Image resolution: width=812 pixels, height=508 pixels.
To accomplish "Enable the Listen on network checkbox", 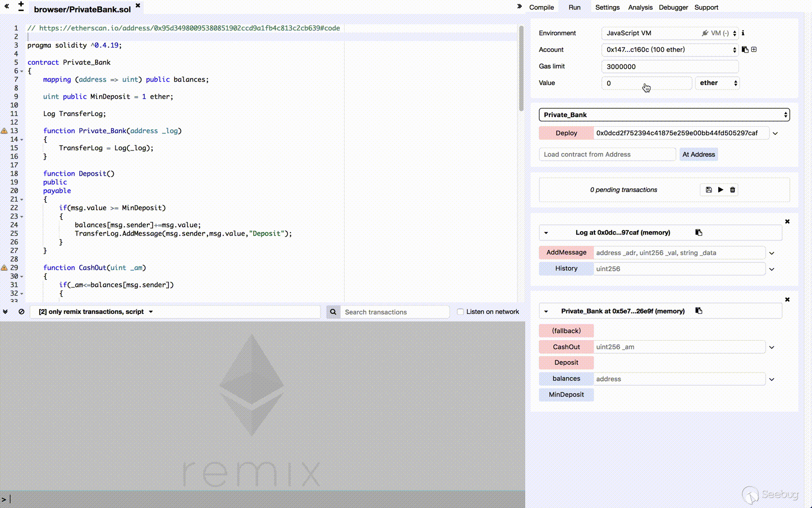I will pos(460,312).
